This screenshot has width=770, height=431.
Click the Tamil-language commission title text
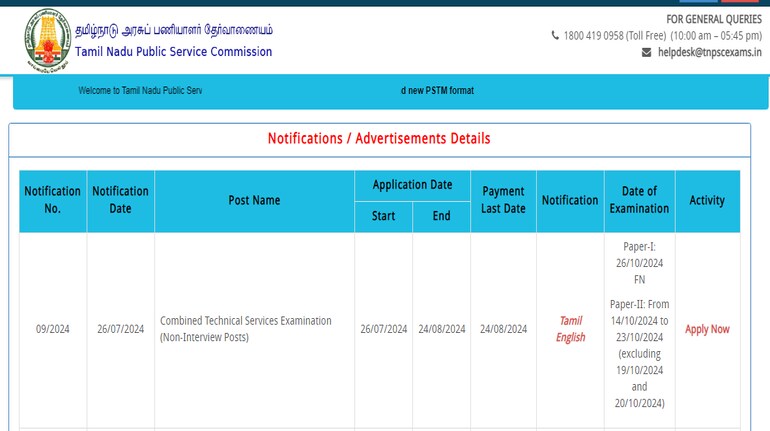(174, 30)
